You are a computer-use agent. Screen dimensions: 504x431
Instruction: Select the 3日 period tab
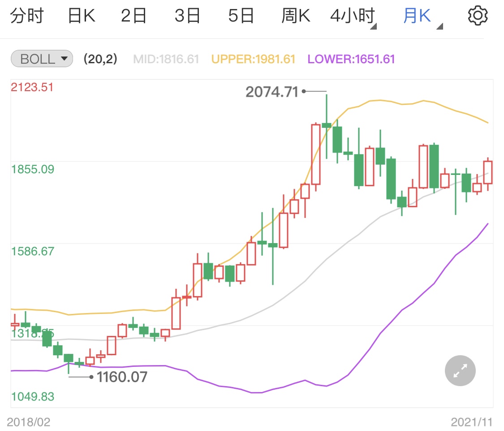(x=187, y=16)
